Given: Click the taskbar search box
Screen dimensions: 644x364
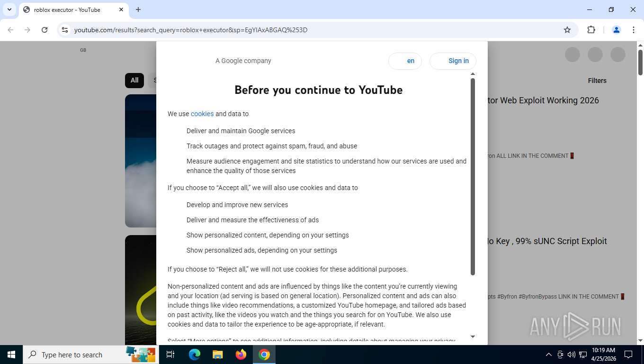Looking at the screenshot, I should coord(91,355).
